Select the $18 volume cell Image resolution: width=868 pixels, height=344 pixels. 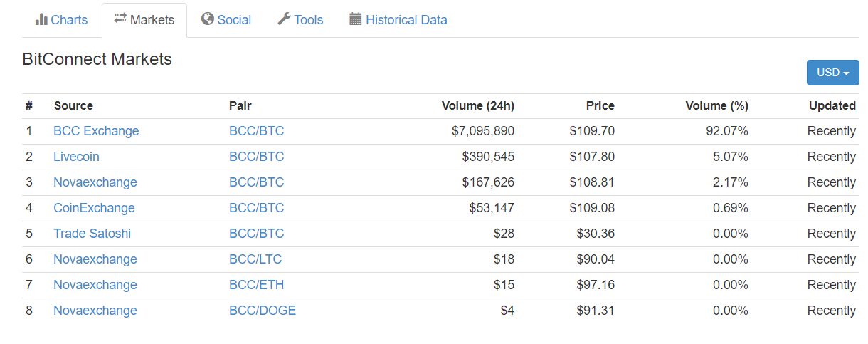coord(504,259)
